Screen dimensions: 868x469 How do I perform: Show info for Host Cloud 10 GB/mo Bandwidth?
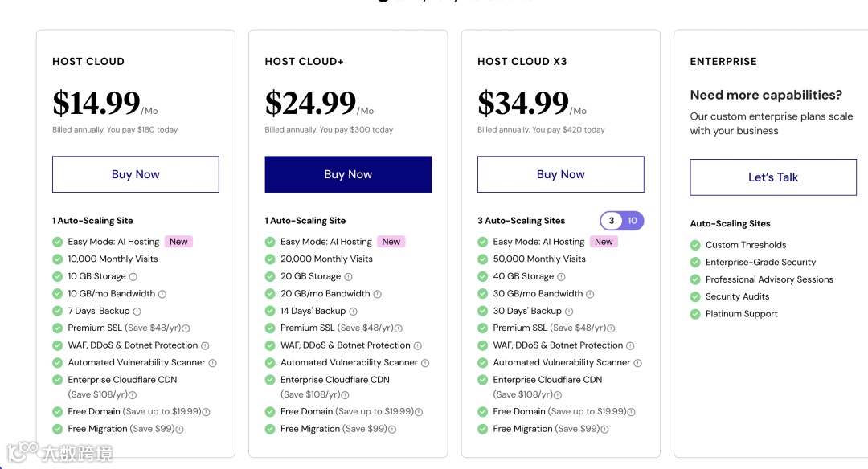[162, 294]
